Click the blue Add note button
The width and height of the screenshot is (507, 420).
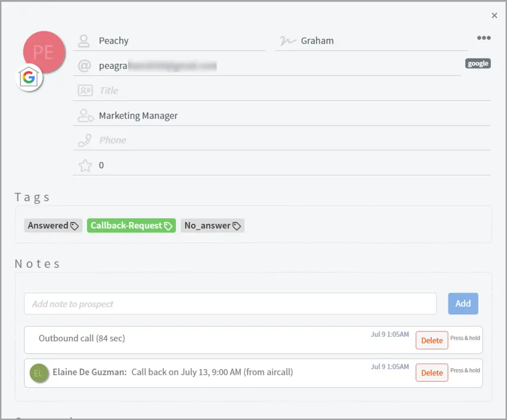463,304
